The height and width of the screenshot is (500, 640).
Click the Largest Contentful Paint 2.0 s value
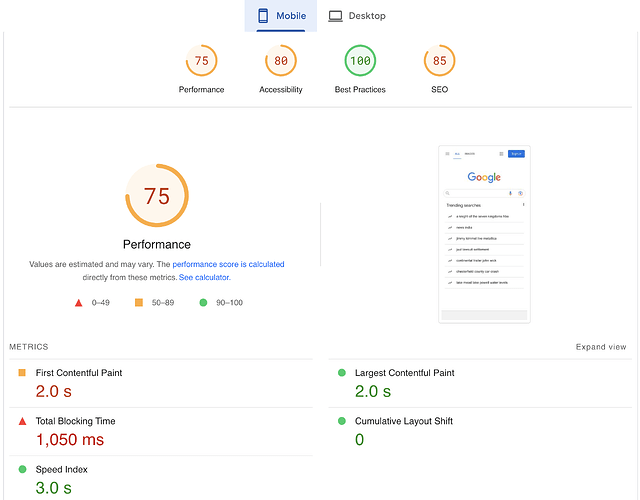click(x=373, y=391)
